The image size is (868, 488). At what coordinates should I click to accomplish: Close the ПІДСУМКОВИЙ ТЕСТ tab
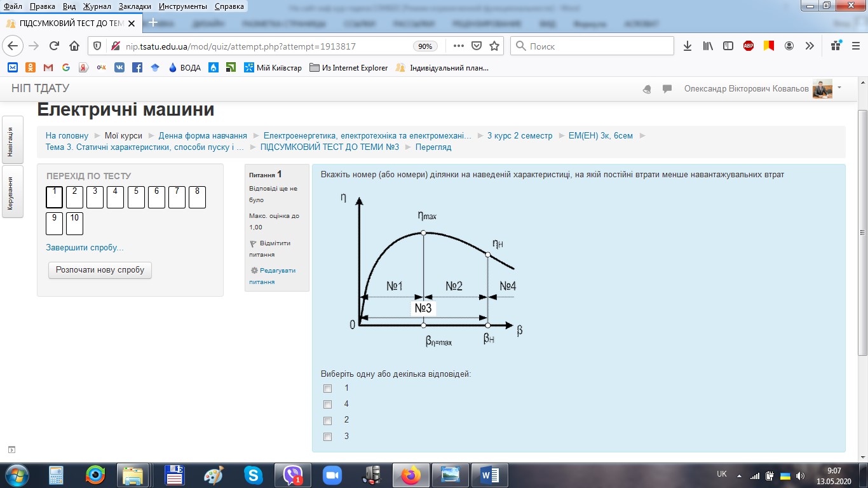132,24
